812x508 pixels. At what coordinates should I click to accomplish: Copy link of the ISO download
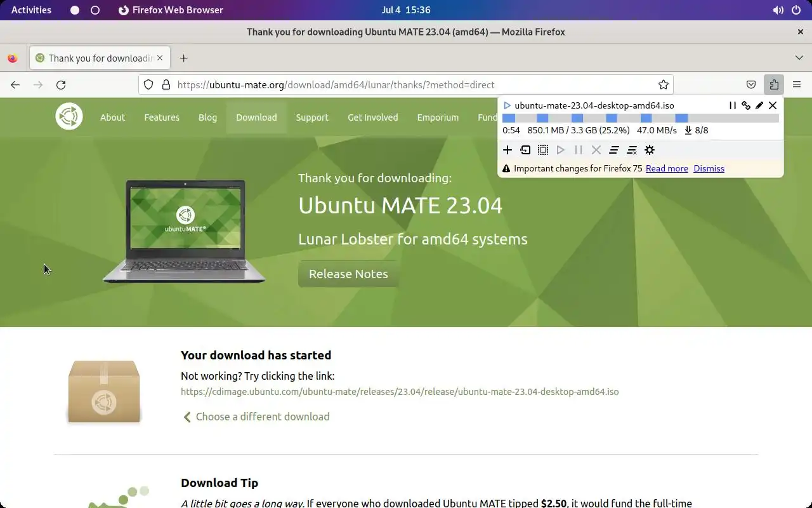[x=746, y=105]
